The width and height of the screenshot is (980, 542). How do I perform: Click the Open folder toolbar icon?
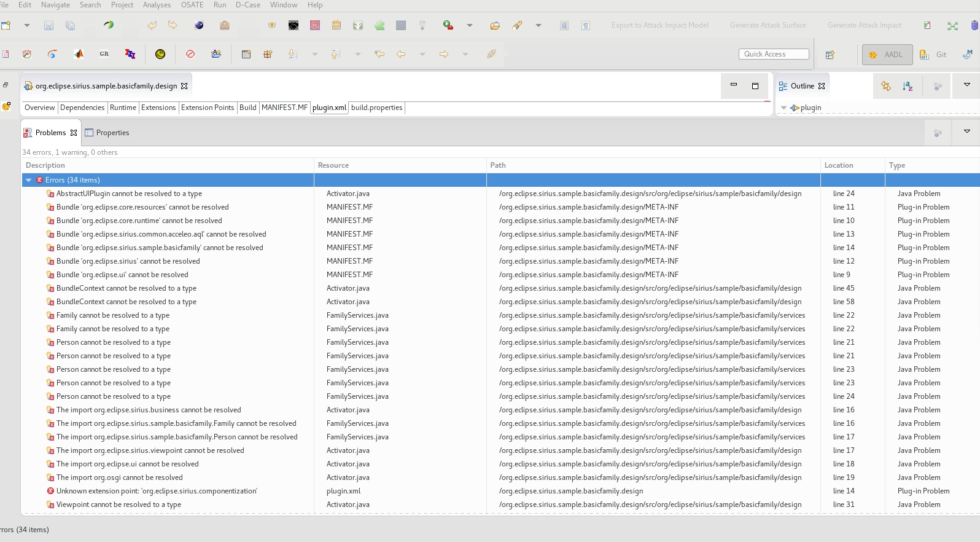[x=495, y=25]
